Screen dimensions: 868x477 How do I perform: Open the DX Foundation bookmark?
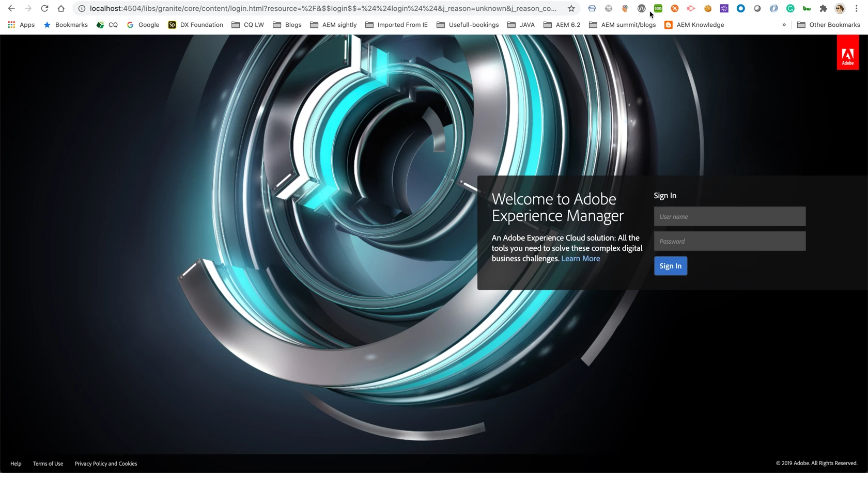196,25
